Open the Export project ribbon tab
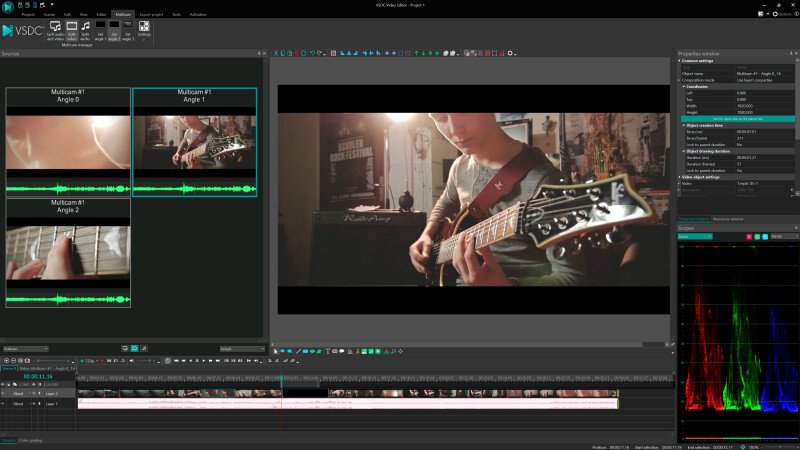Viewport: 800px width, 450px height. tap(151, 15)
